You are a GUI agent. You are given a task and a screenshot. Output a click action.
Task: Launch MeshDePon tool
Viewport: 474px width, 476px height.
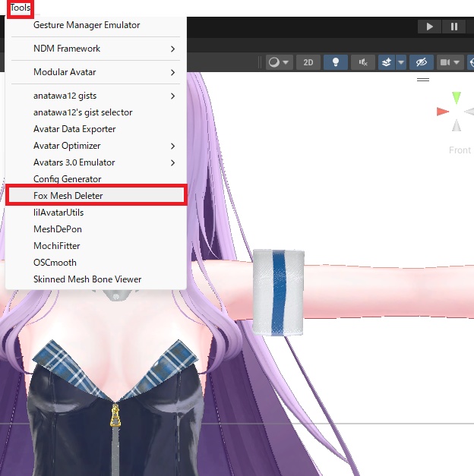[x=96, y=229]
